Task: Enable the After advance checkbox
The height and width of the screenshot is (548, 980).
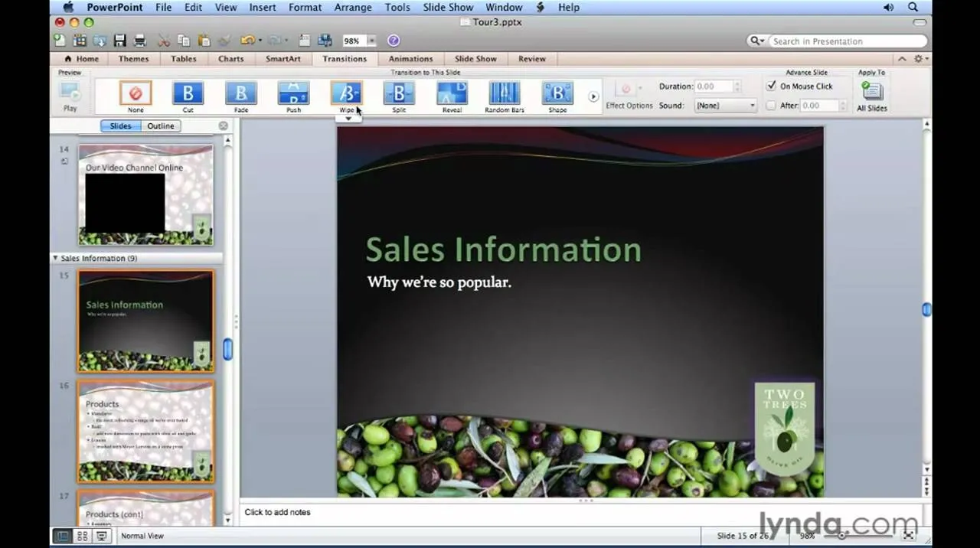Action: coord(771,106)
